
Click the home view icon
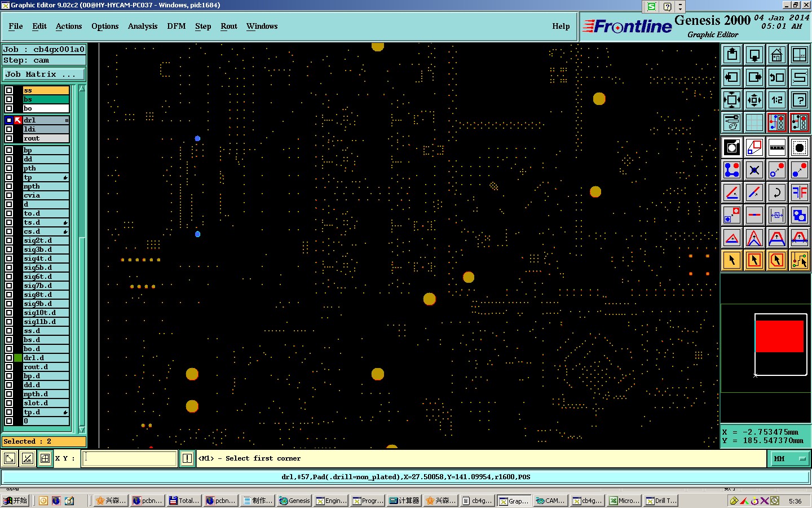click(777, 55)
